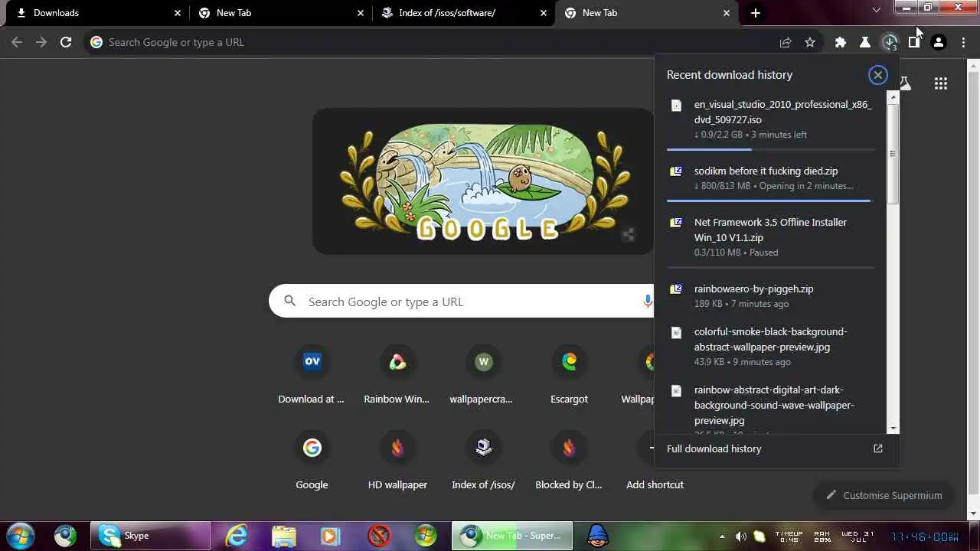Open Windows Media Player taskbar icon
Screen dimensions: 980x551
coord(330,536)
